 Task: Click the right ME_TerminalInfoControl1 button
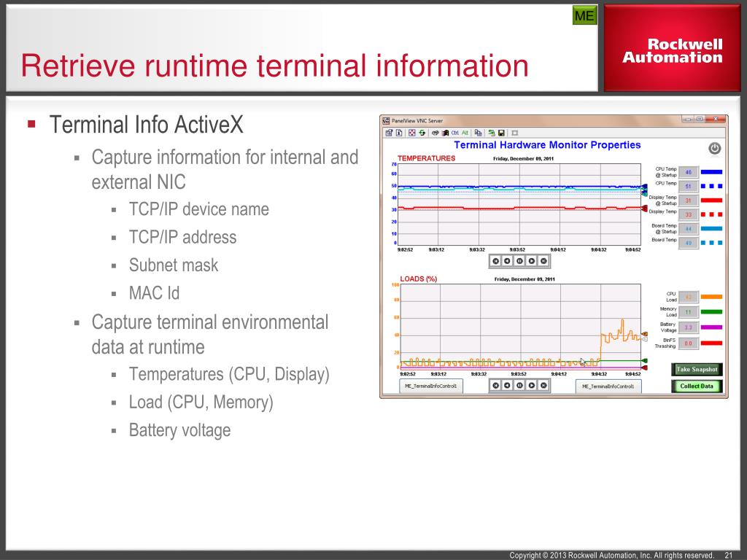pos(608,386)
